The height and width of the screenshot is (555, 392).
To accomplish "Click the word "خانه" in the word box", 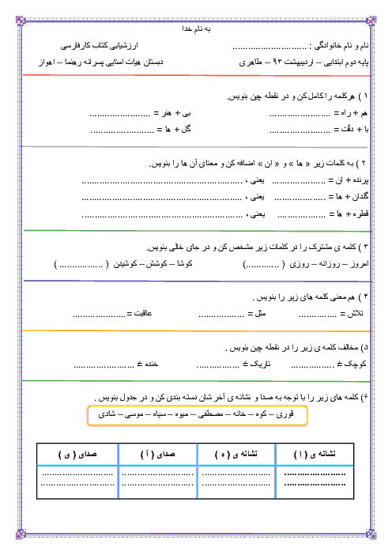I will (x=239, y=414).
